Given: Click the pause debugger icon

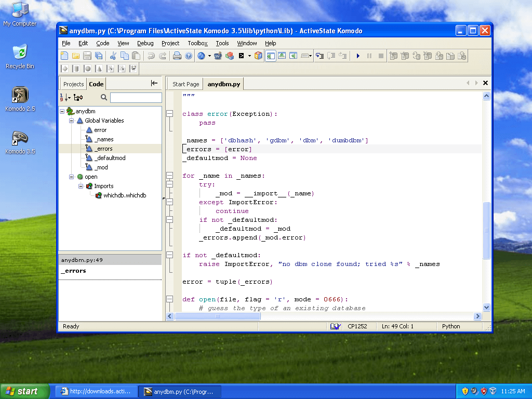Looking at the screenshot, I should (369, 56).
